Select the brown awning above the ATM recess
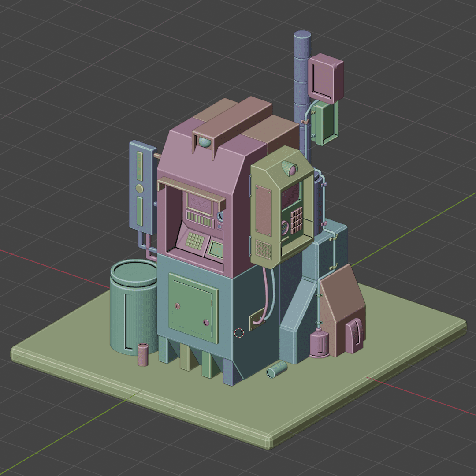The width and height of the screenshot is (476, 476). 191,193
